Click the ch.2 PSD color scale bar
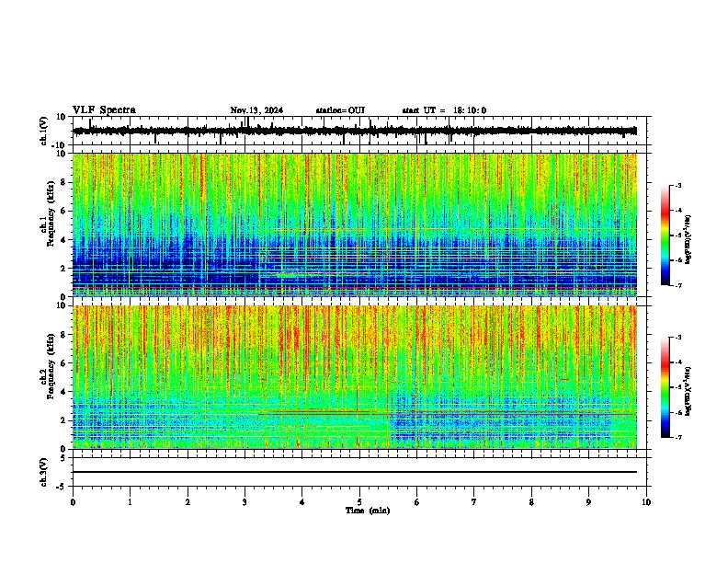The height and width of the screenshot is (563, 728). [x=665, y=387]
